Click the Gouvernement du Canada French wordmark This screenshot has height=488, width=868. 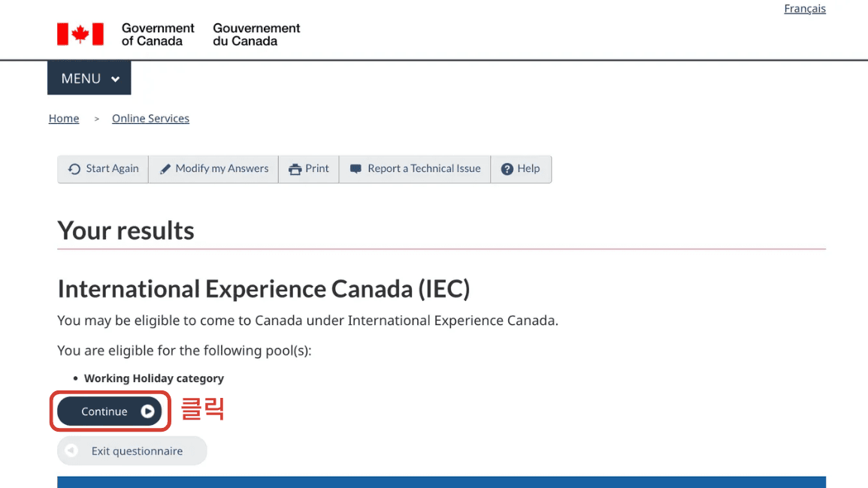pos(256,35)
